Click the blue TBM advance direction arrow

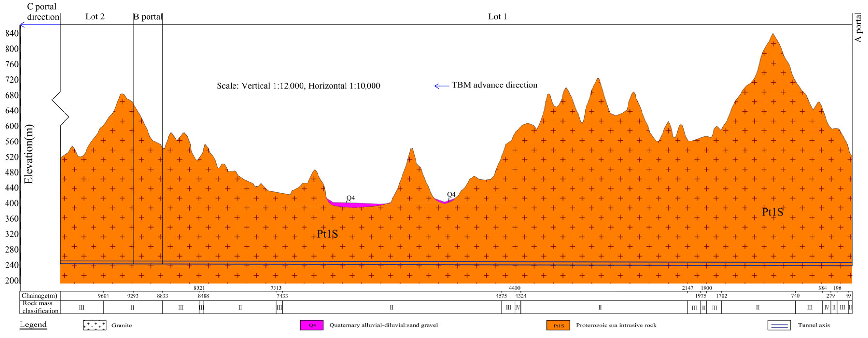(x=441, y=86)
